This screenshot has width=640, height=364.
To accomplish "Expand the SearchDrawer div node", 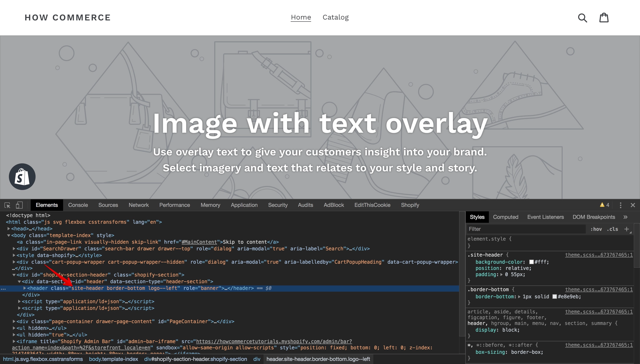I will 14,249.
